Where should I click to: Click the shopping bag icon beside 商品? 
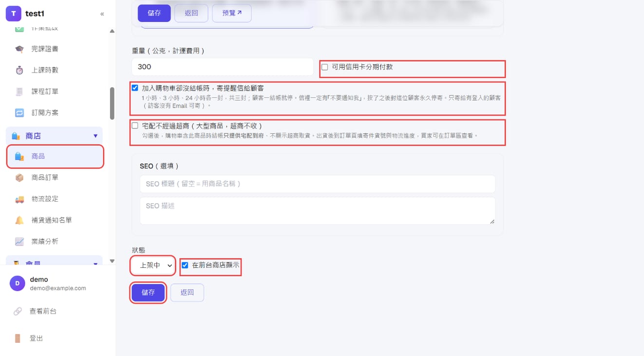coord(19,156)
